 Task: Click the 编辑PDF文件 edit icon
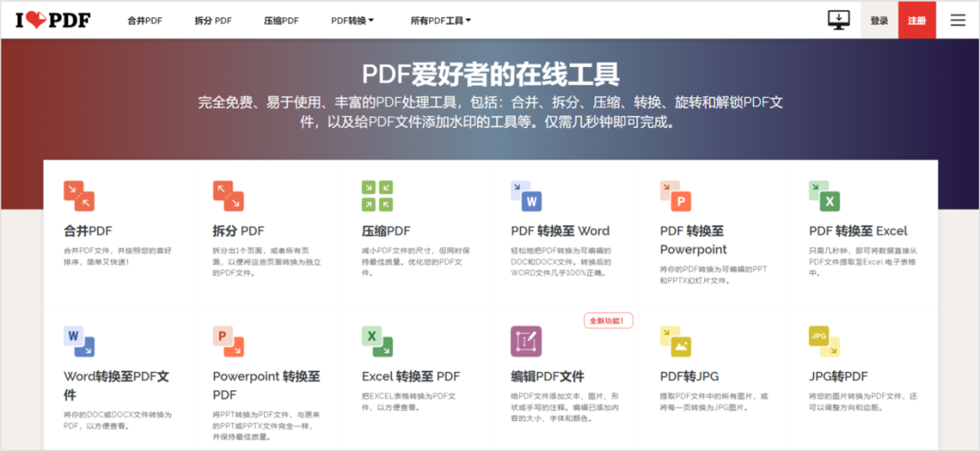tap(526, 341)
